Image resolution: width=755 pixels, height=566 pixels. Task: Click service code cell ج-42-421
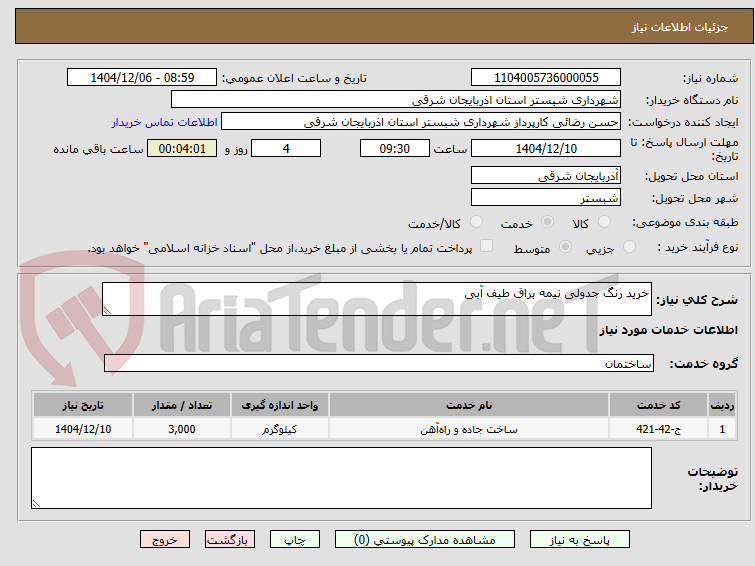[658, 429]
